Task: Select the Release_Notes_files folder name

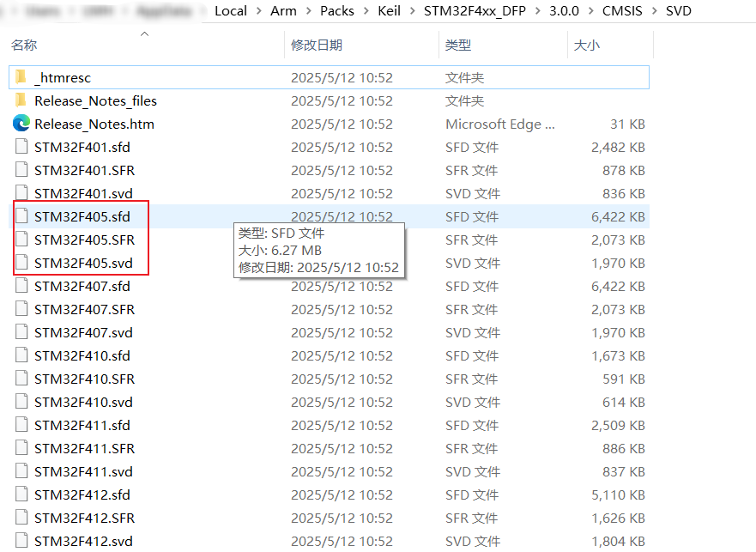Action: pyautogui.click(x=95, y=100)
